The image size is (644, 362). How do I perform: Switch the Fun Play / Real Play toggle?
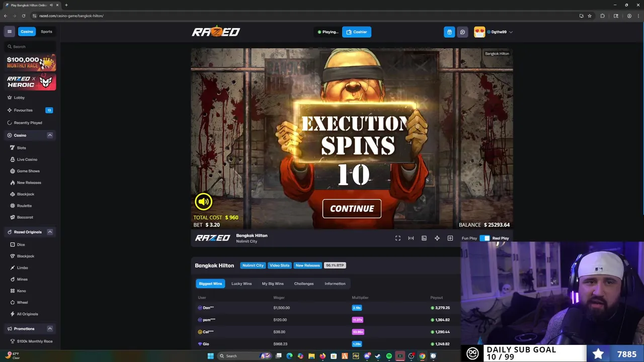[485, 238]
